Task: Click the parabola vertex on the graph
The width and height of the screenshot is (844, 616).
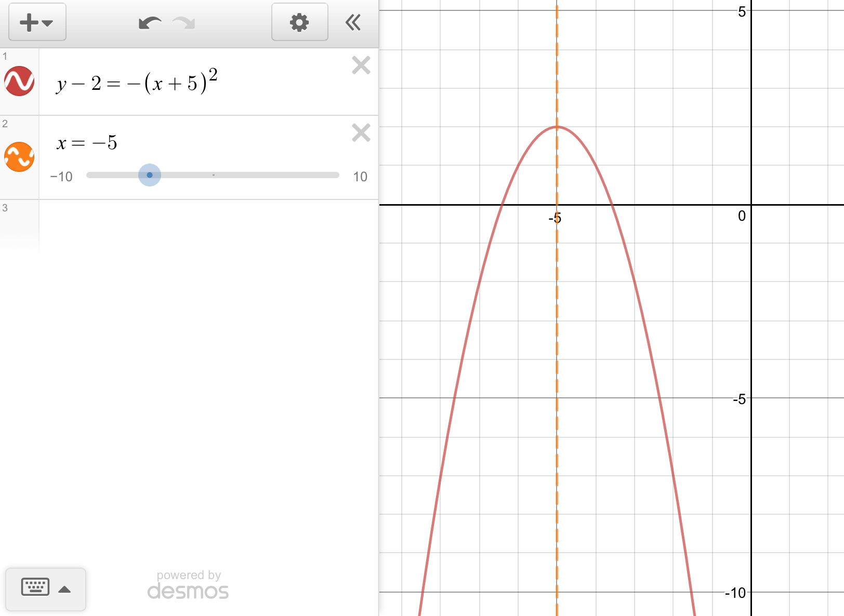Action: tap(557, 127)
